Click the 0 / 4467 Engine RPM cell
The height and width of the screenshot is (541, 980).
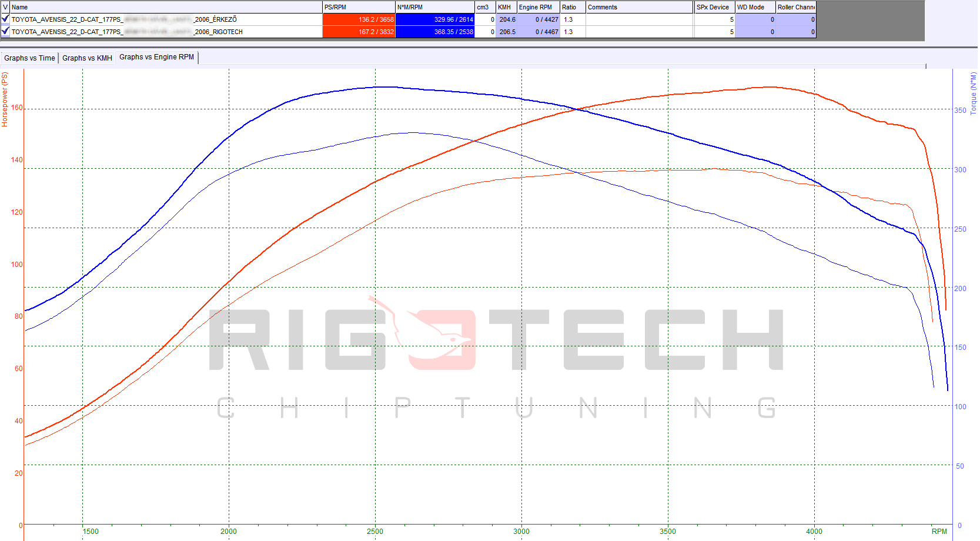click(x=539, y=32)
